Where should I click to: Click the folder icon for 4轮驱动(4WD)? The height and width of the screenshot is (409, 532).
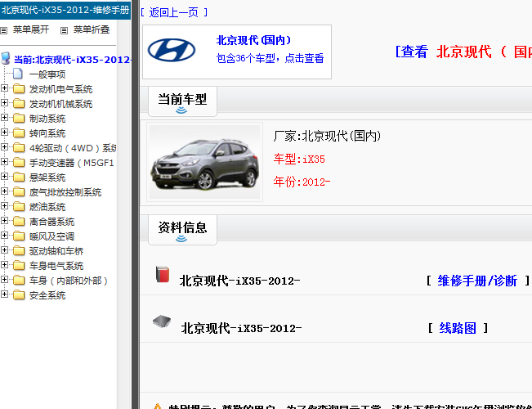19,148
